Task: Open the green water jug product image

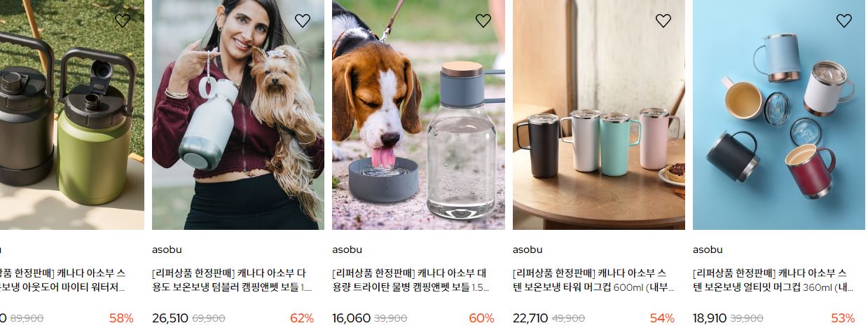Action: pyautogui.click(x=72, y=115)
